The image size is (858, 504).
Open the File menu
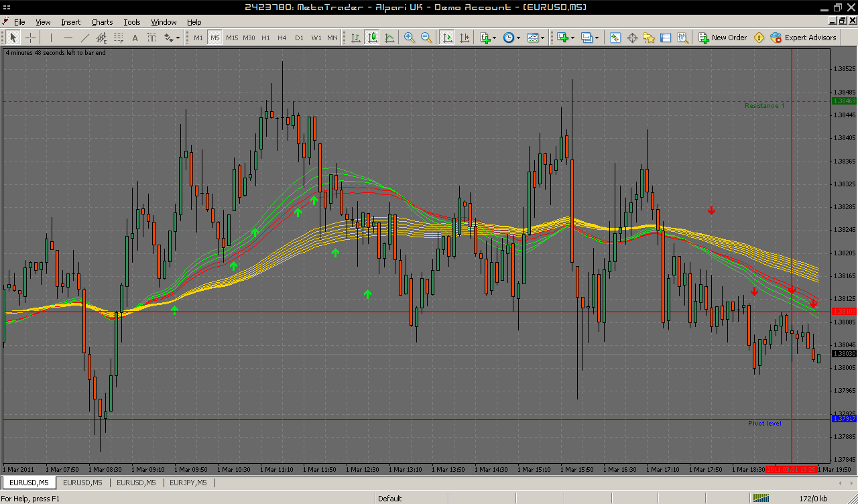(19, 22)
